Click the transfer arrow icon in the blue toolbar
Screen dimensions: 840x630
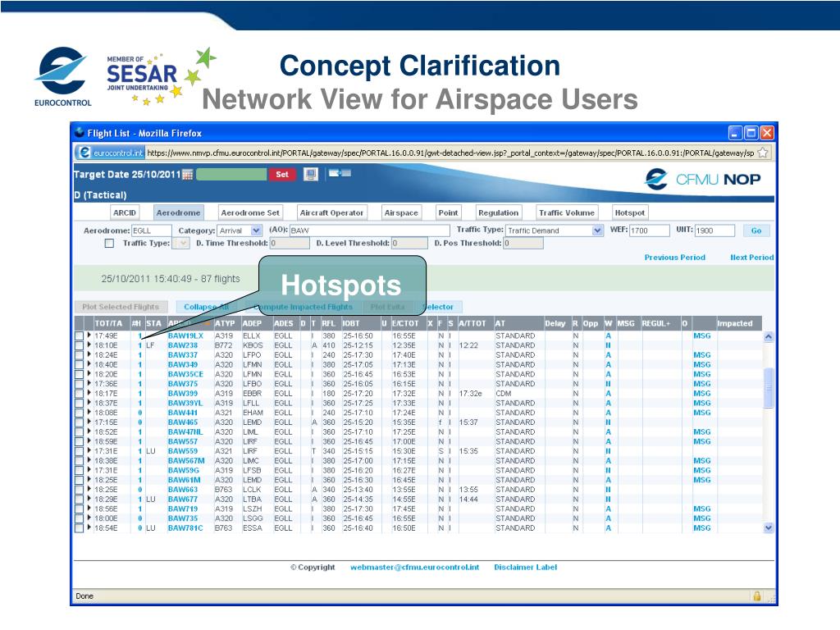[x=340, y=173]
